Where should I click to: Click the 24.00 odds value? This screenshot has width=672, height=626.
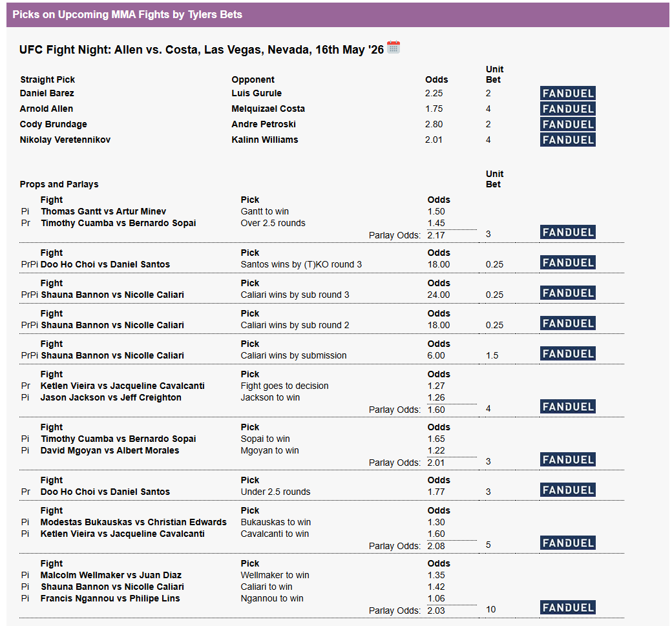click(x=439, y=295)
